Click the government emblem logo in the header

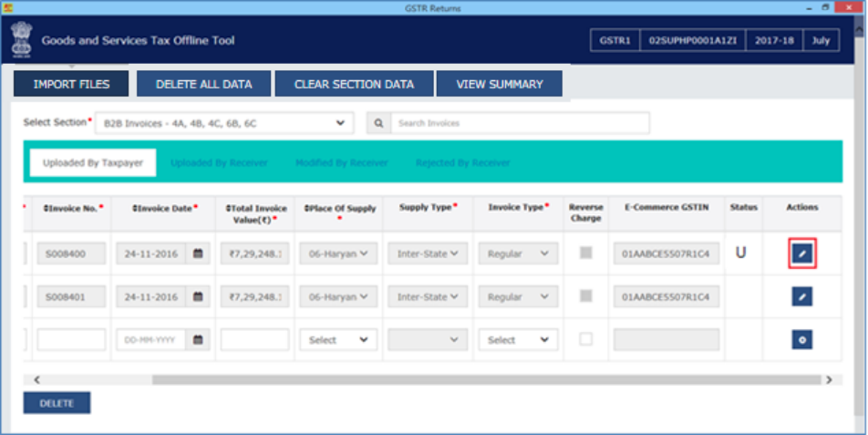pos(21,38)
